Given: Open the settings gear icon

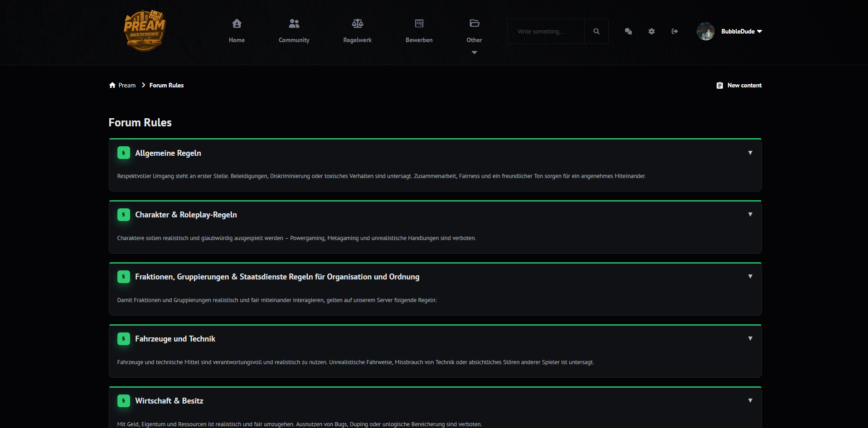Looking at the screenshot, I should [651, 31].
